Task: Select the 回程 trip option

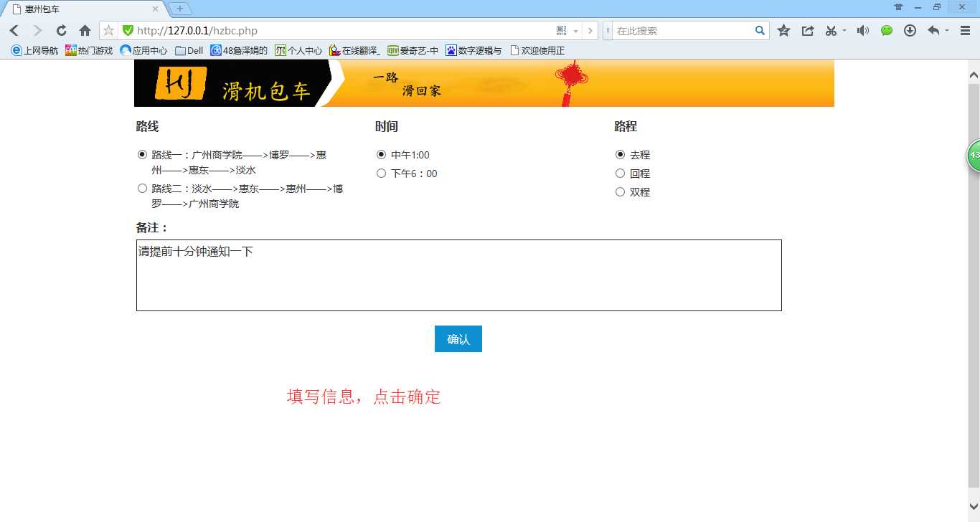Action: tap(620, 173)
